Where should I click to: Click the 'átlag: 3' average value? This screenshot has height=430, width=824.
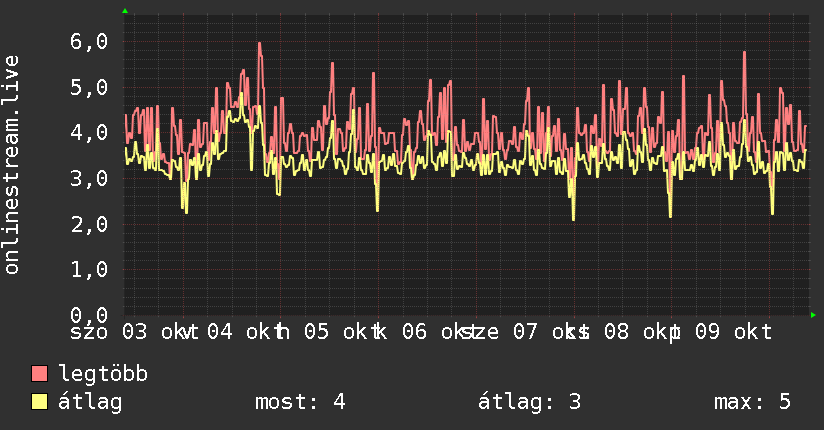tap(529, 402)
